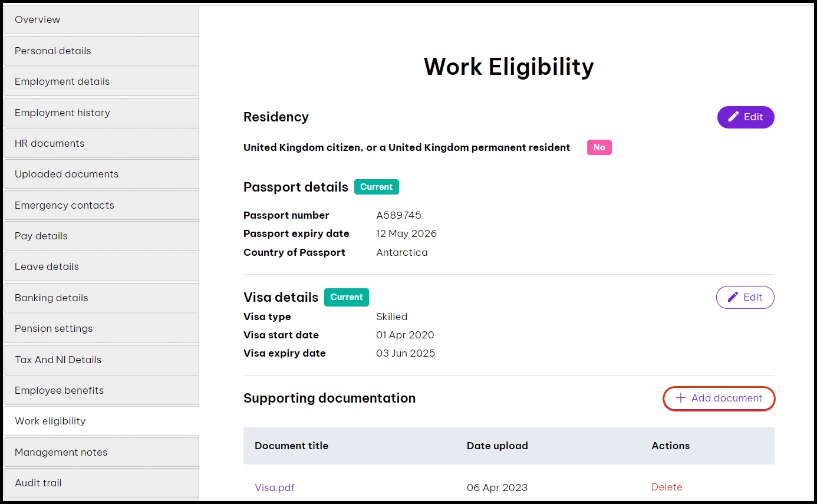817x504 pixels.
Task: Navigate to Pay details
Action: (101, 236)
